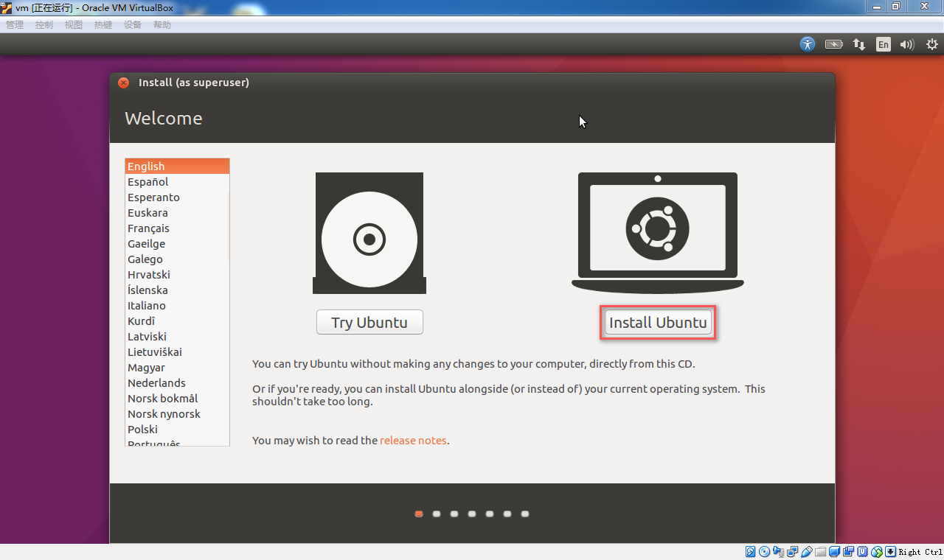Open the En keyboard layout indicator menu
The image size is (944, 560).
883,44
